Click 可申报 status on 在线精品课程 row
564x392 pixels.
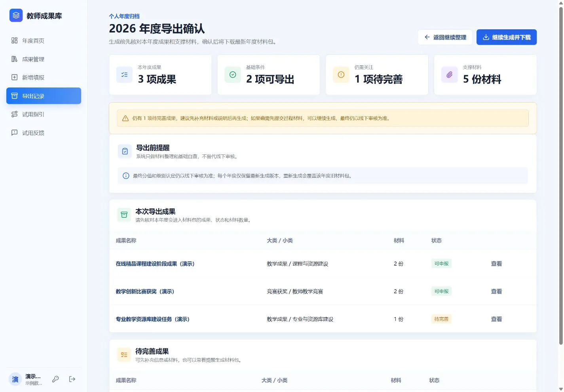[441, 264]
